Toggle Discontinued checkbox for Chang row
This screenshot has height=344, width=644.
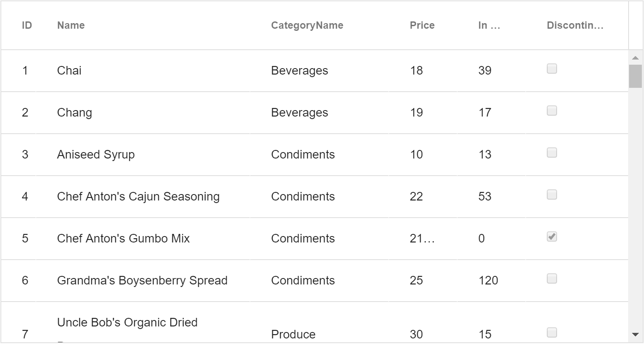click(x=552, y=111)
